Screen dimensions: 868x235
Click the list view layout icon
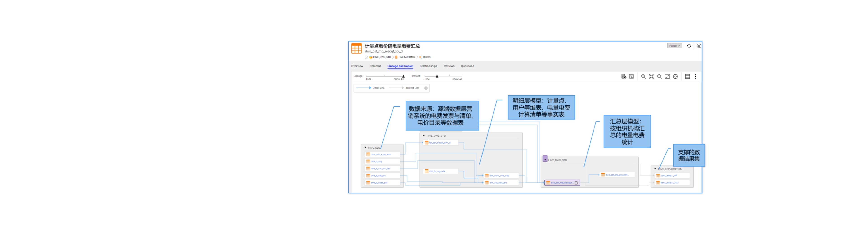coord(687,76)
